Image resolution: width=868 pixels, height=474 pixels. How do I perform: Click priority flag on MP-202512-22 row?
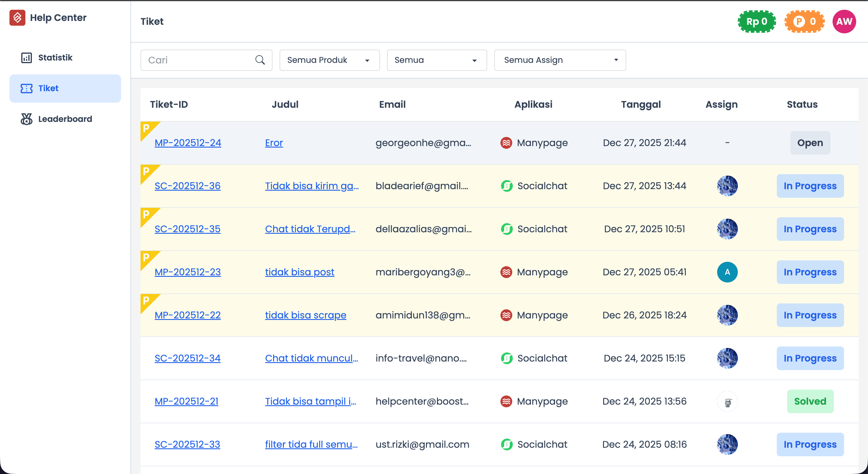148,301
